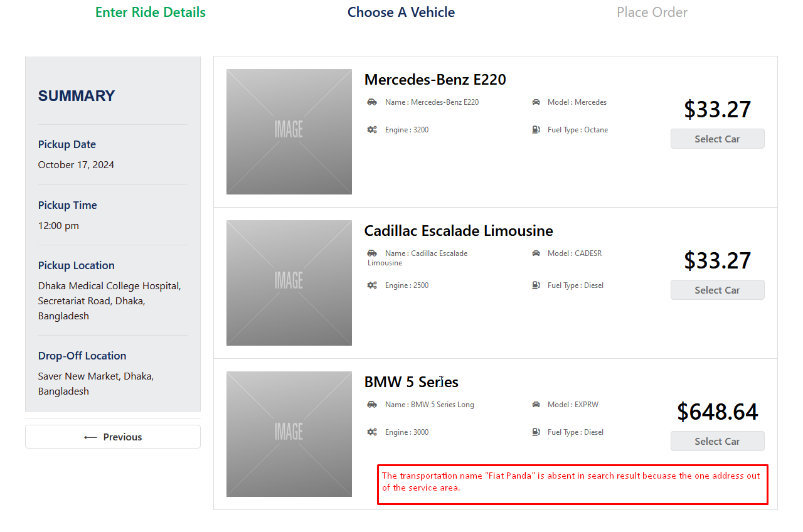Open the Cadillac Escalade Limousine image
The width and height of the screenshot is (803, 532).
(289, 283)
